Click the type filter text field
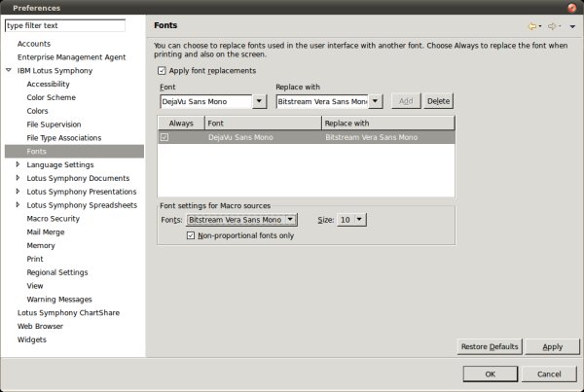 pyautogui.click(x=65, y=26)
